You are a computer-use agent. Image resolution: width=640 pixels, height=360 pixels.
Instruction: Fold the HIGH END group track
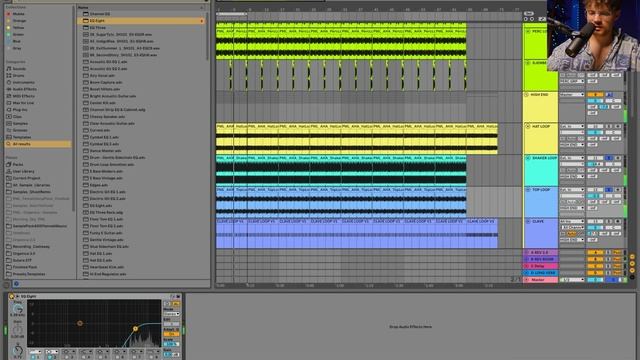point(527,95)
